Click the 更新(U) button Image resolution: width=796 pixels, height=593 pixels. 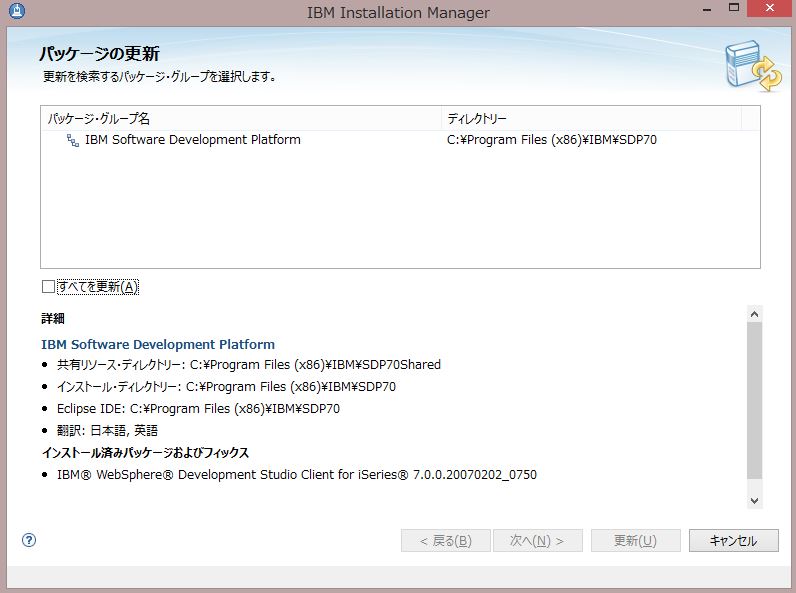click(636, 541)
